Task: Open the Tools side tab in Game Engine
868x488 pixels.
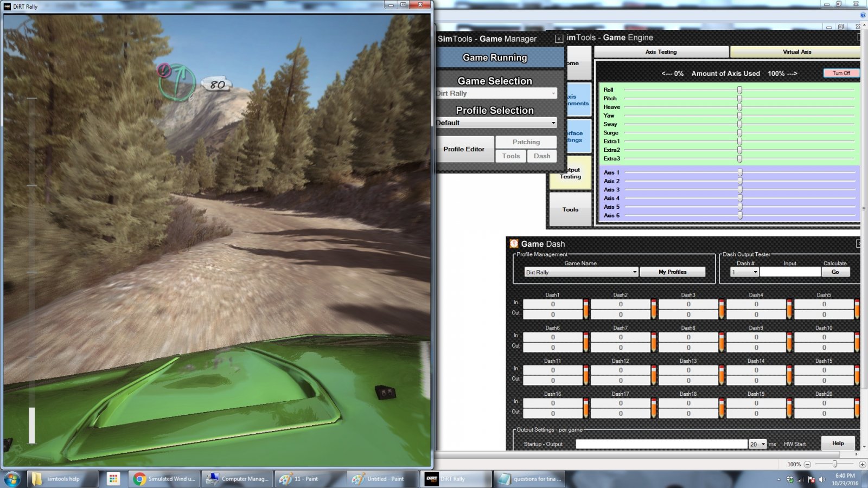Action: 570,209
